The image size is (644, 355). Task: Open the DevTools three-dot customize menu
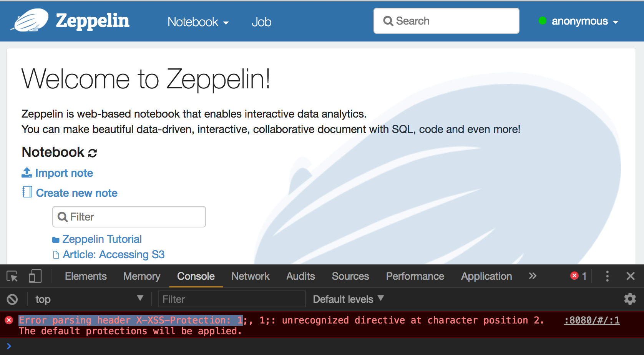tap(607, 276)
